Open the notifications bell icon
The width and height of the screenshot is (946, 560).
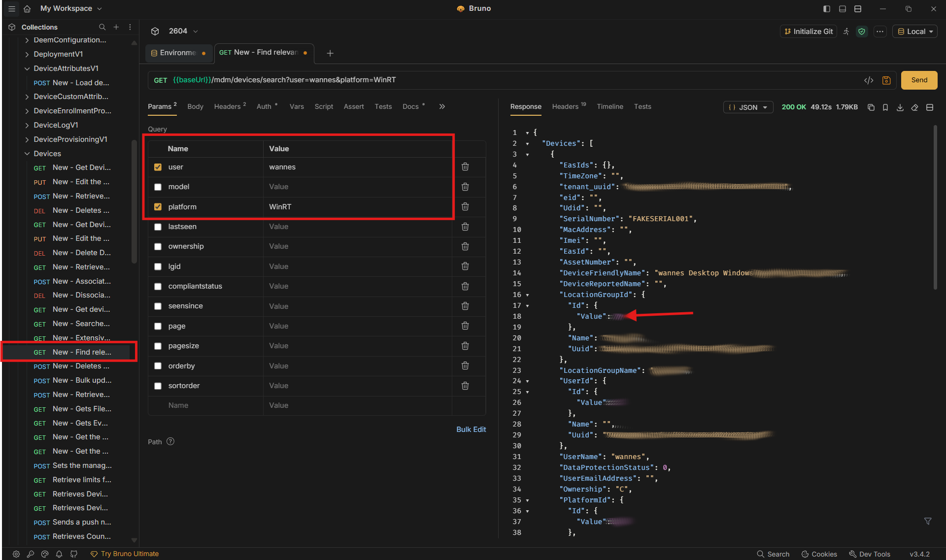click(59, 554)
